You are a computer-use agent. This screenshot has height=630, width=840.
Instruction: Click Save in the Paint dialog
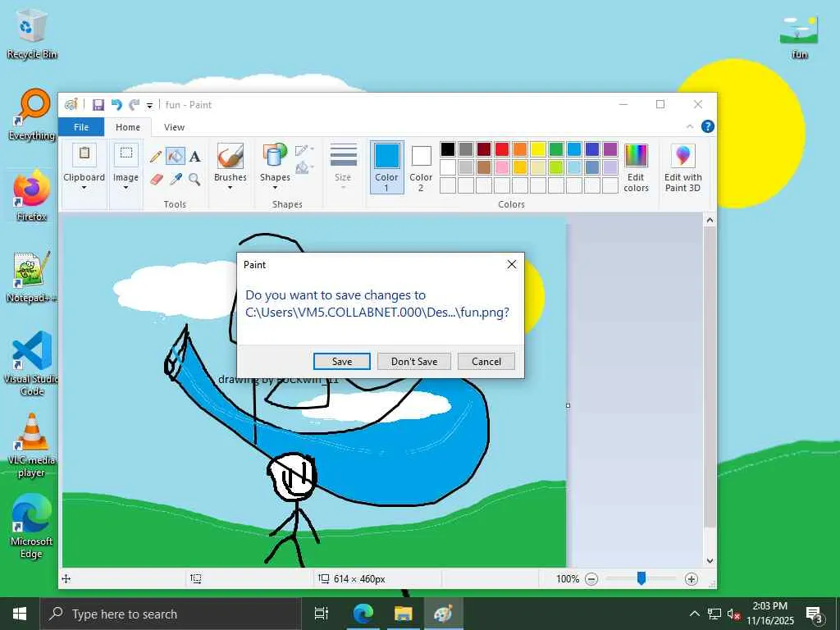point(342,362)
